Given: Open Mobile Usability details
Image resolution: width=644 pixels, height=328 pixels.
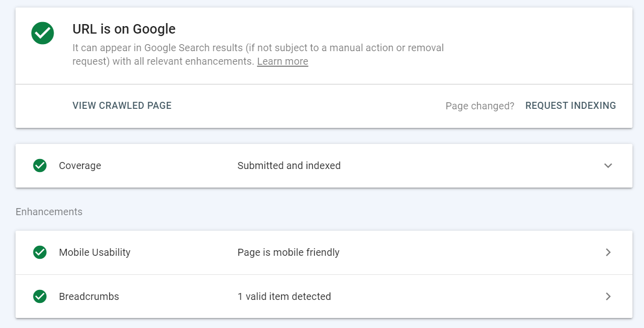Looking at the screenshot, I should click(x=608, y=252).
